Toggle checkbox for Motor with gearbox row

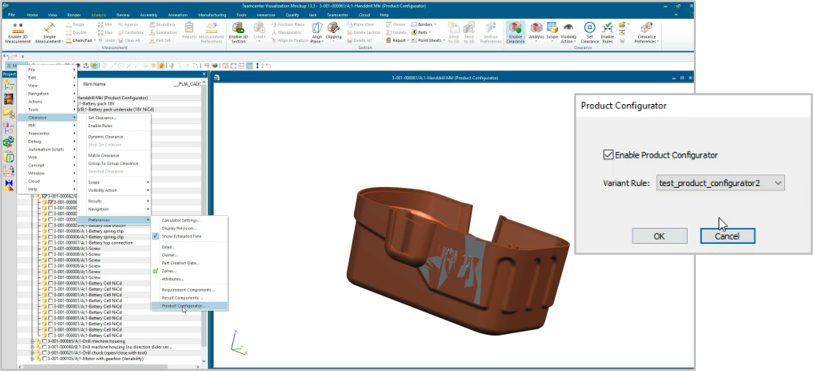[45, 358]
